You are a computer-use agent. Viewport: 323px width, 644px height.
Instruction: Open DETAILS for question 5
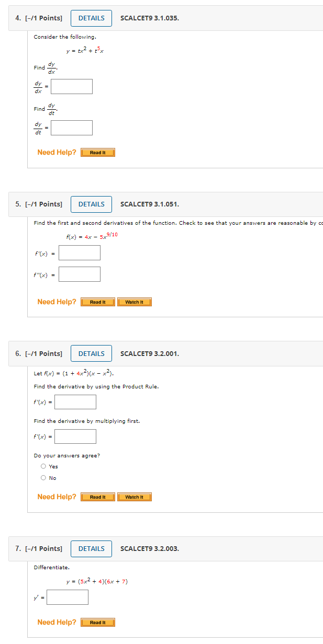click(91, 204)
